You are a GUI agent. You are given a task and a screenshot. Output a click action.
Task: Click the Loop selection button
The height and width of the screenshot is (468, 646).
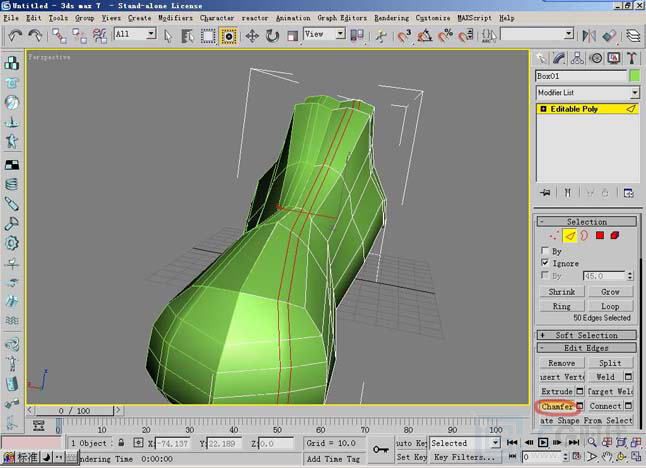610,306
